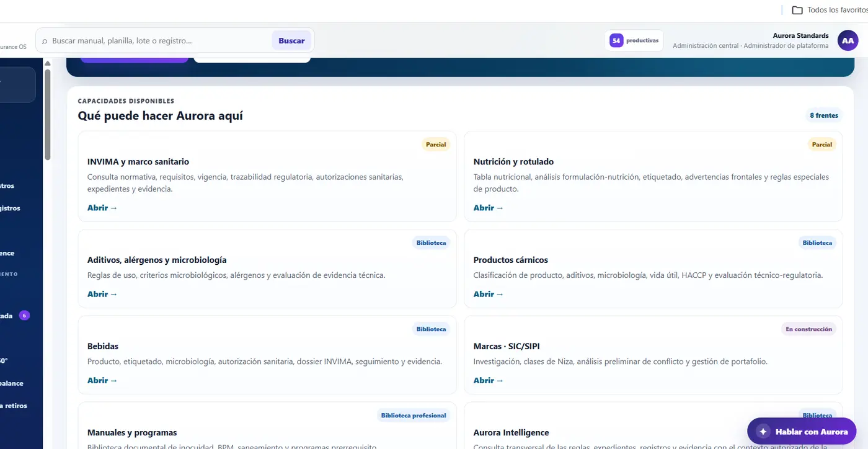868x449 pixels.
Task: Open Marcas · SIC/SIPI Abrir link
Action: coord(489,380)
